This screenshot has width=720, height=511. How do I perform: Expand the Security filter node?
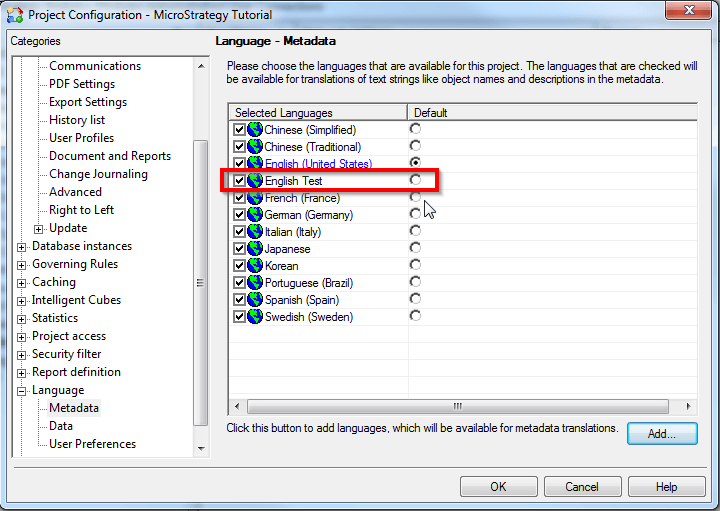[x=21, y=355]
